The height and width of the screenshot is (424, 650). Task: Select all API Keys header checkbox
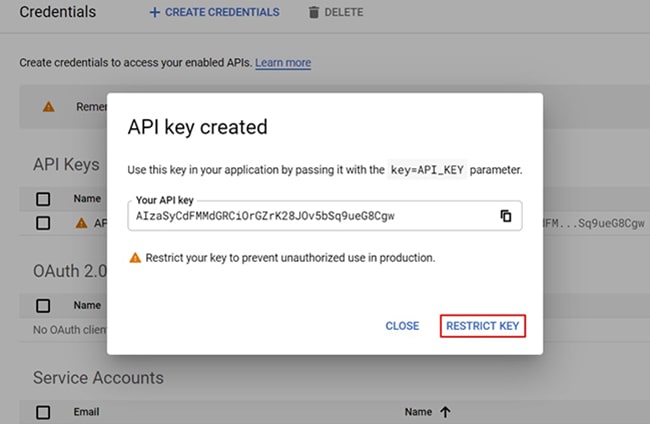click(43, 199)
